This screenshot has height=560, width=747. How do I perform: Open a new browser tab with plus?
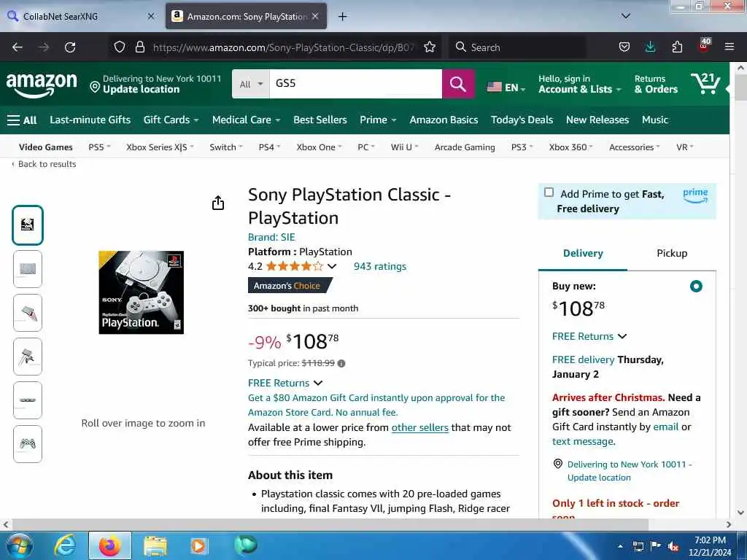point(342,17)
